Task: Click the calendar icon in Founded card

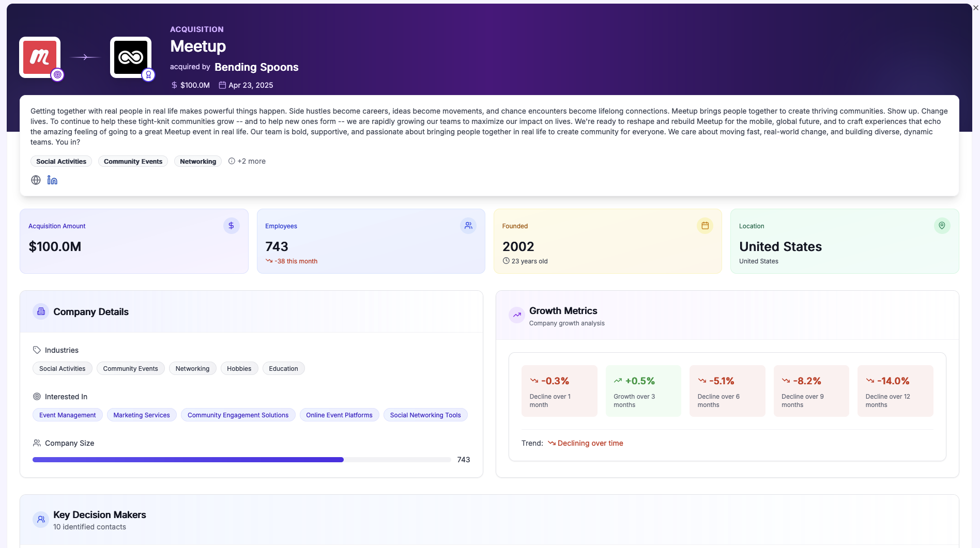Action: point(705,226)
